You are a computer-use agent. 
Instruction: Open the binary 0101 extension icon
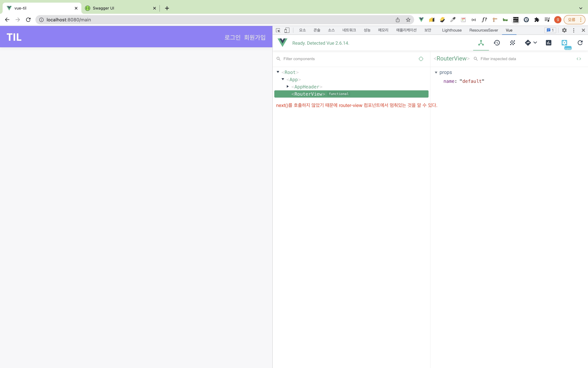click(x=516, y=20)
